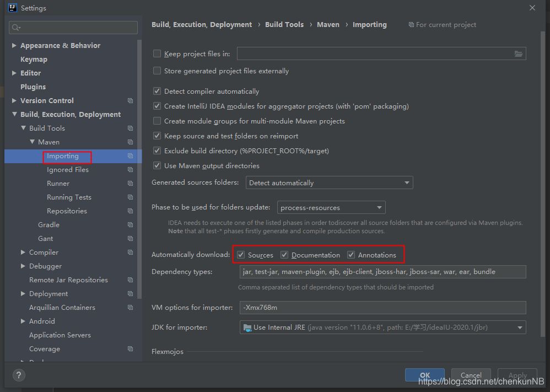The image size is (550, 392).
Task: Expand the Debugger node arrow
Action: pos(23,266)
